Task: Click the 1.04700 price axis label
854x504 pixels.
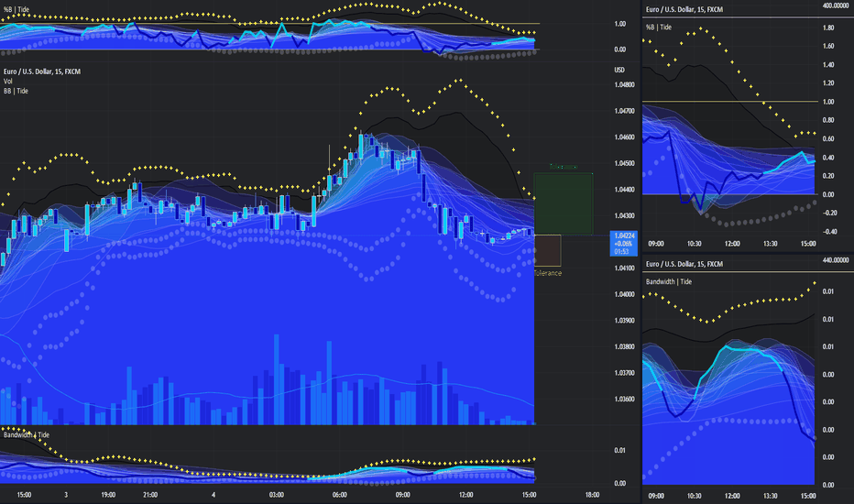Action: [x=624, y=111]
